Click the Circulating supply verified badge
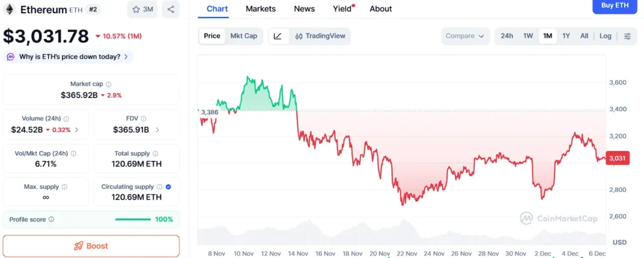644x258 pixels. 168,187
